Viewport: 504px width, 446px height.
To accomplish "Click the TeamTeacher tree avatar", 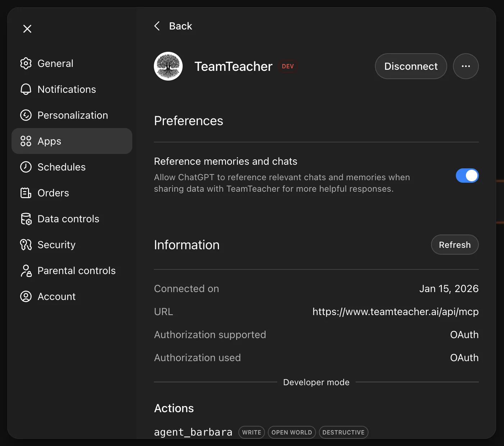I will click(x=168, y=66).
